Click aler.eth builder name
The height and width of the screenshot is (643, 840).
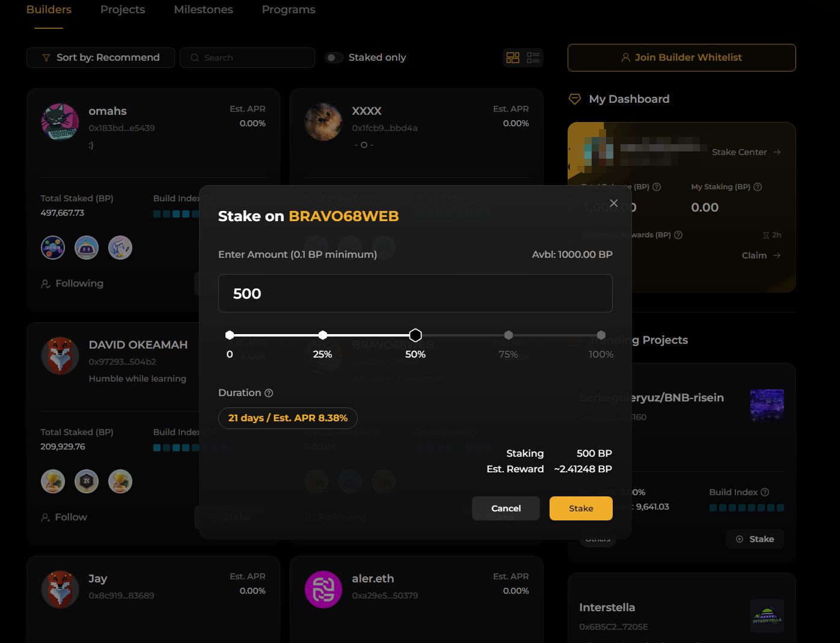point(373,579)
